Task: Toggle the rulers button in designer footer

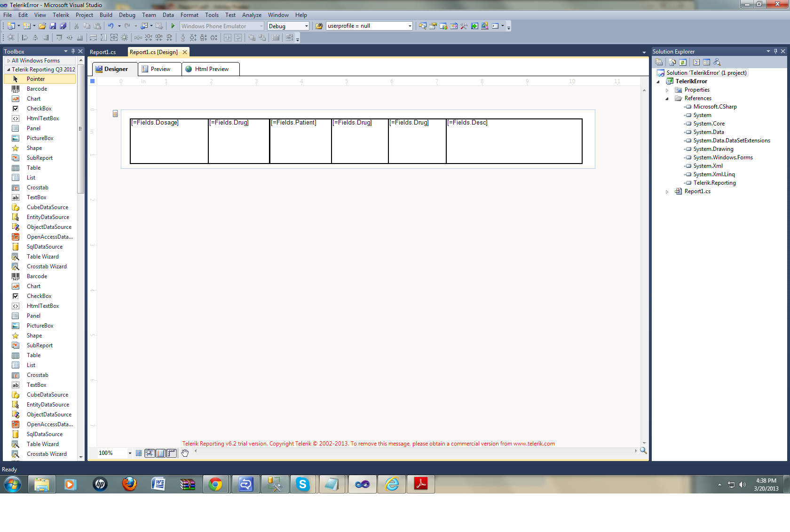Action: tap(171, 453)
